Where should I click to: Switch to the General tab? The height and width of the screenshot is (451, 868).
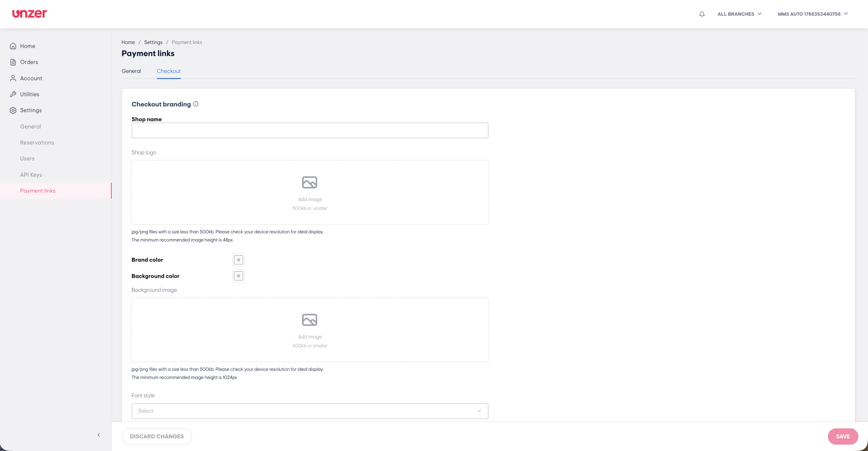click(131, 71)
